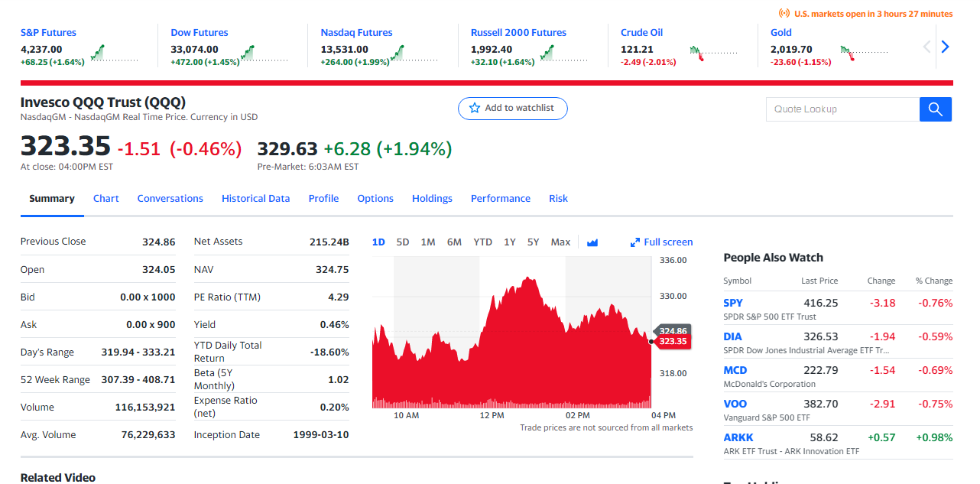Select the 1D chart range
This screenshot has width=980, height=484.
pos(378,242)
